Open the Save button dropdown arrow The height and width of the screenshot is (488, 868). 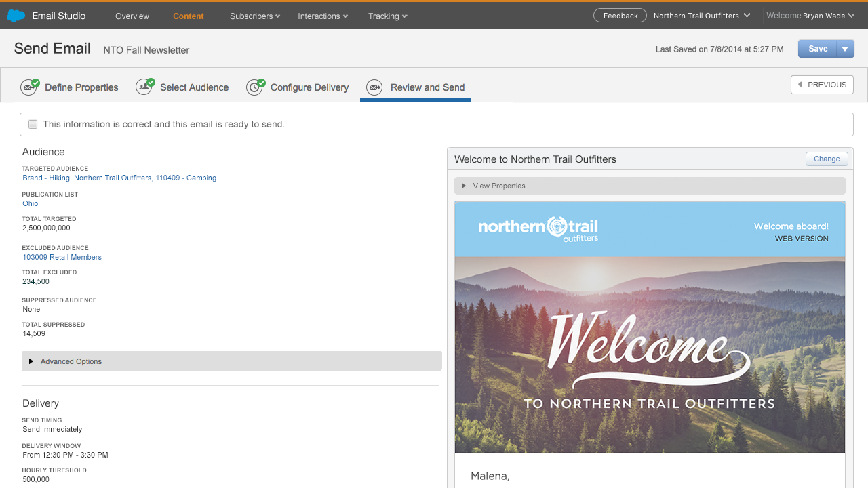click(845, 49)
